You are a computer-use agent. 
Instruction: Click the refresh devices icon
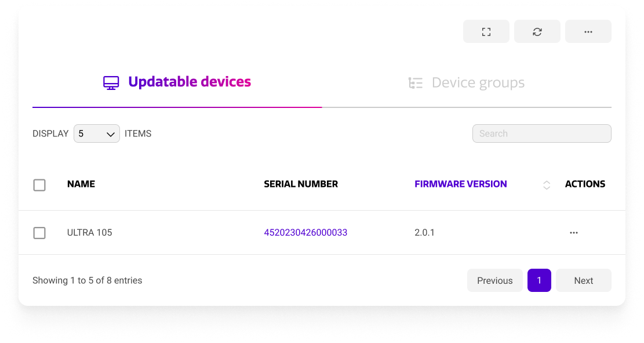(x=537, y=31)
